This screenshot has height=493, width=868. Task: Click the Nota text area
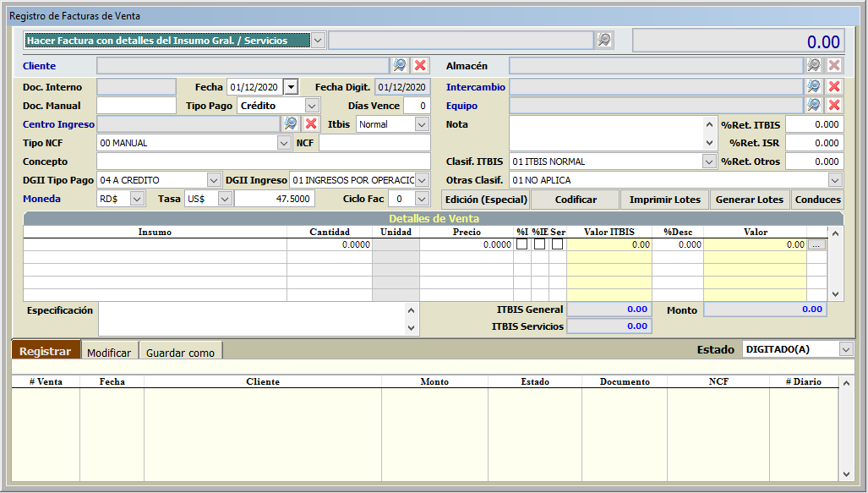tap(607, 133)
